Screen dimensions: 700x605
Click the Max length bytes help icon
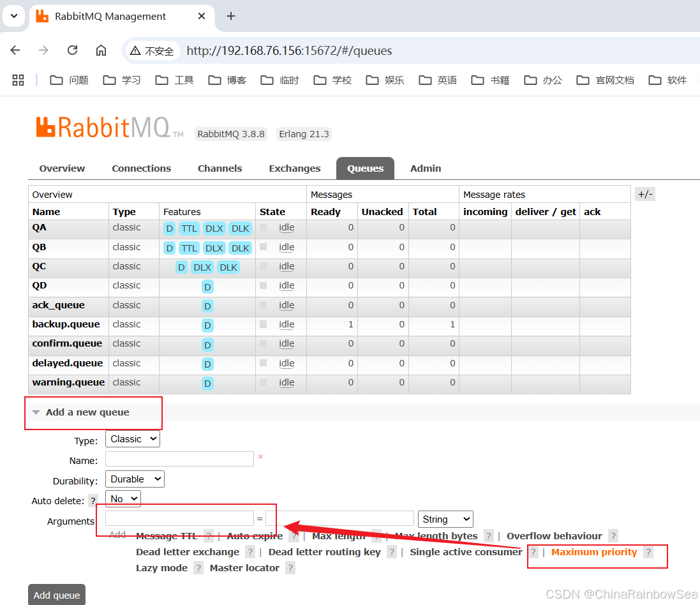[488, 536]
